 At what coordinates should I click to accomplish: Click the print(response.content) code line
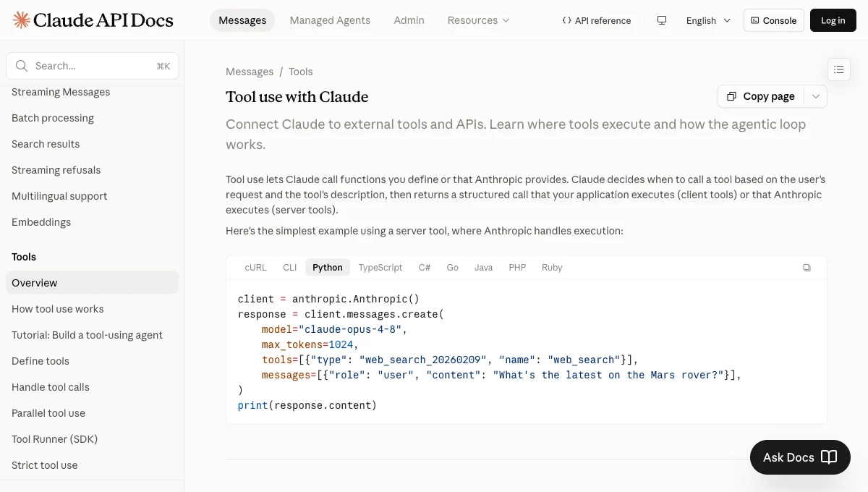(x=307, y=405)
